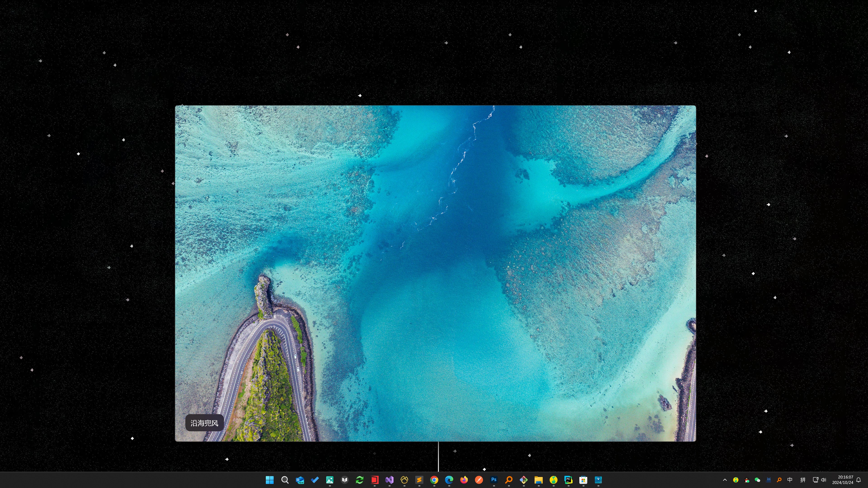Open the Windows Start menu

coord(270,480)
